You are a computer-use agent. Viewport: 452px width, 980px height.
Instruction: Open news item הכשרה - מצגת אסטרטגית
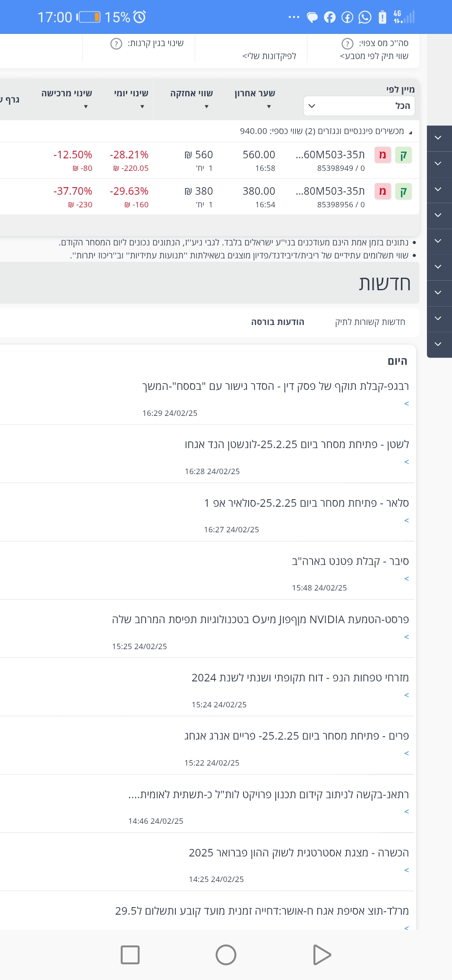[299, 853]
